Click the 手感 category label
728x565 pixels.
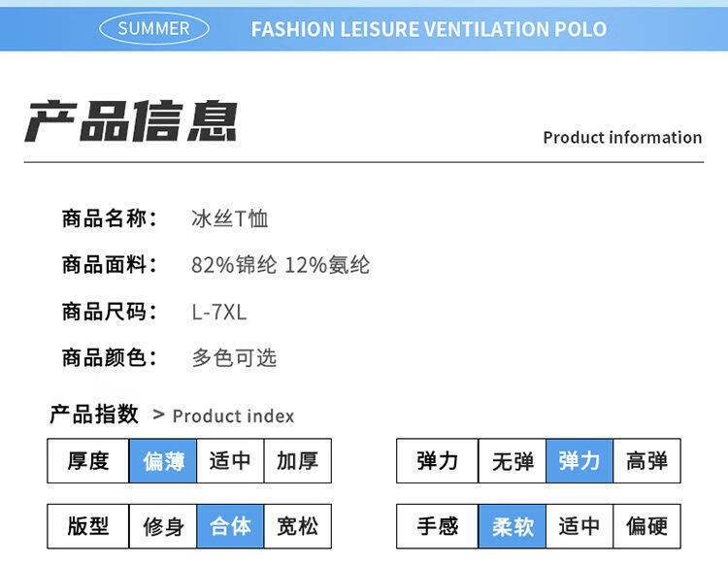click(438, 526)
